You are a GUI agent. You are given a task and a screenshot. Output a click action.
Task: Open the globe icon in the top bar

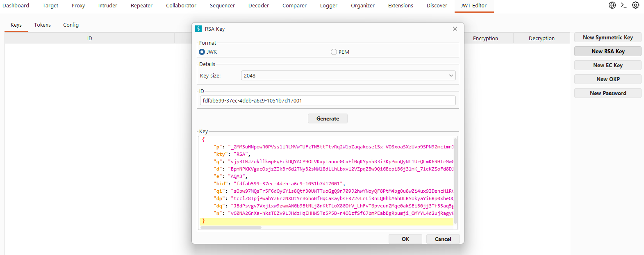click(612, 5)
